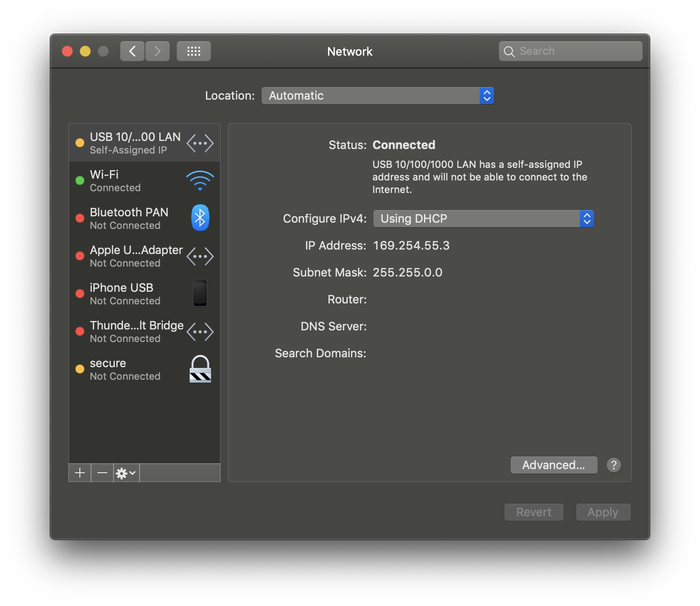Click the Wi-Fi signal icon
The image size is (700, 606).
pyautogui.click(x=200, y=181)
